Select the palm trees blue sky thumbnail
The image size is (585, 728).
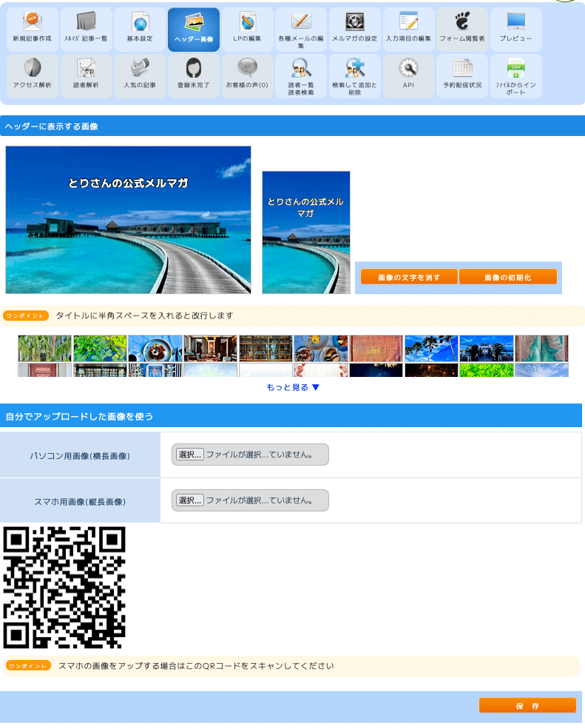pyautogui.click(x=431, y=348)
